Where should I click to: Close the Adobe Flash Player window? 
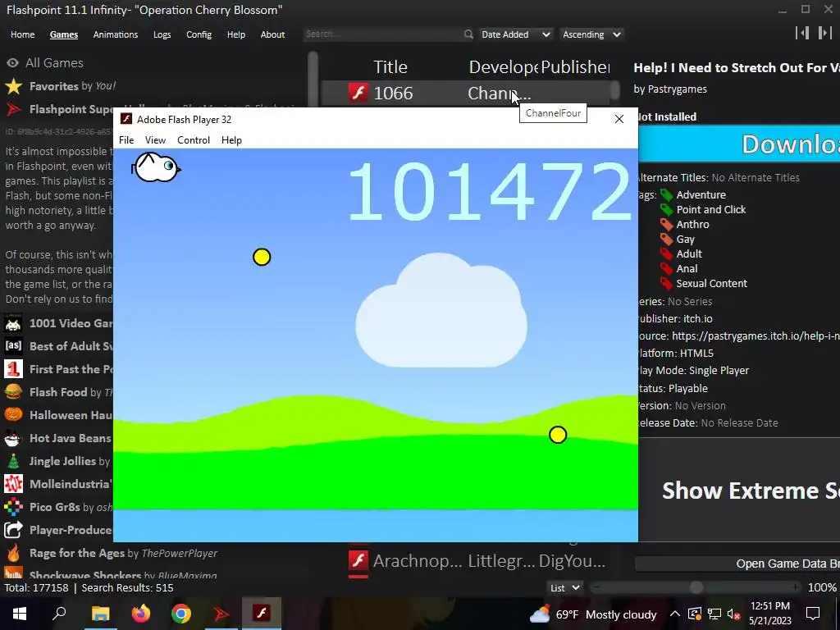619,119
